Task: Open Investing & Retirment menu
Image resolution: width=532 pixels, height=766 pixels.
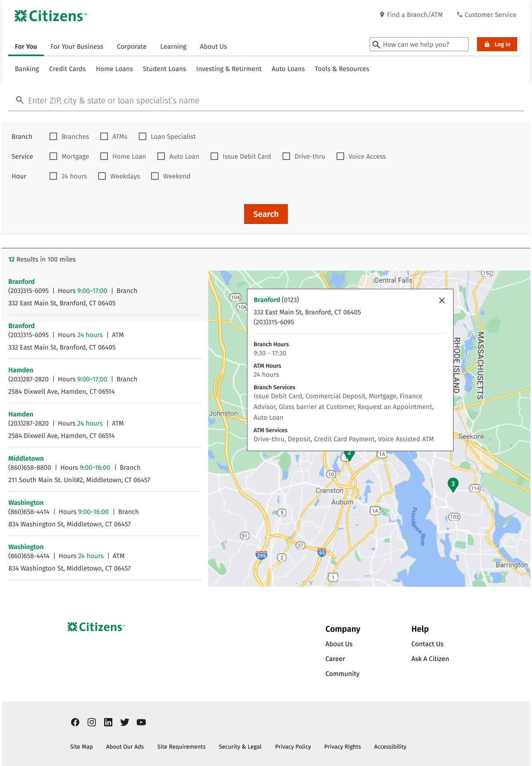Action: coord(229,69)
